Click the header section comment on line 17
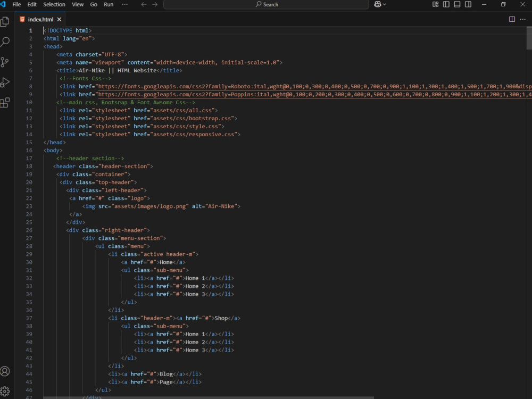Viewport: 532px width, 399px height. pyautogui.click(x=90, y=159)
